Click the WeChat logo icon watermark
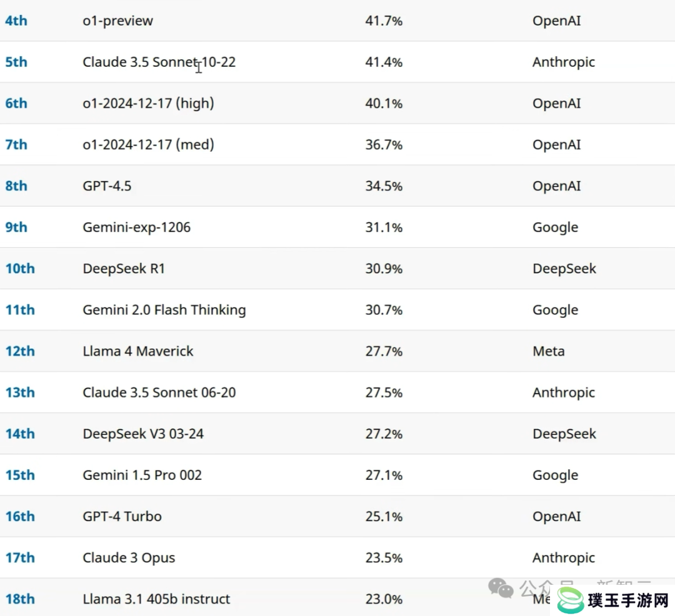Viewport: 675px width, 616px height. pyautogui.click(x=501, y=588)
